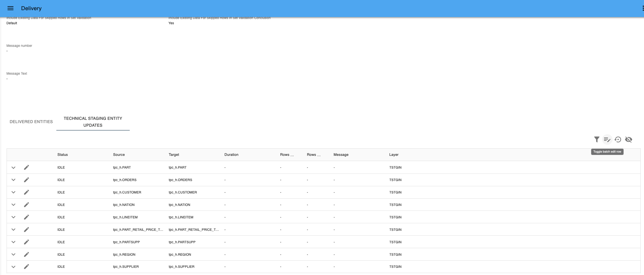Expand the tpc_h.SUPPLIER row
The image size is (644, 275).
13,267
